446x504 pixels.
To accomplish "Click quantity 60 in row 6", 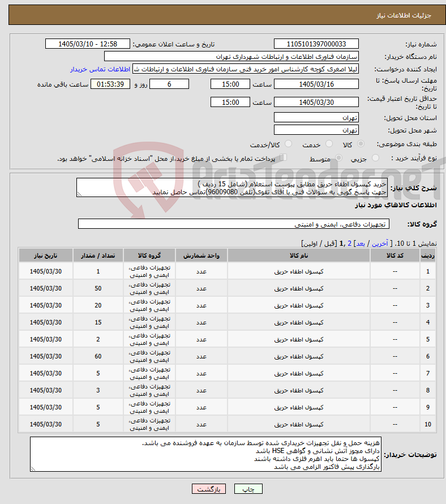I will pyautogui.click(x=98, y=356).
